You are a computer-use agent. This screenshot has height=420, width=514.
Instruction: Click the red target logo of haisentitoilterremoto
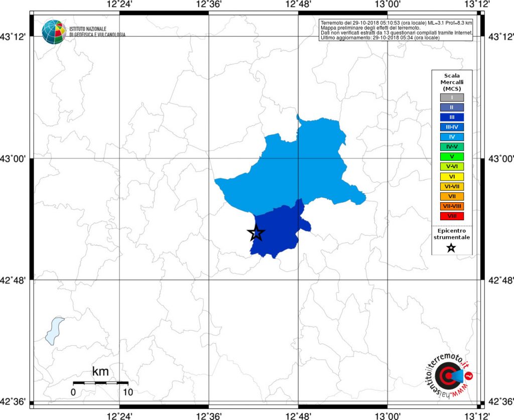pyautogui.click(x=445, y=376)
